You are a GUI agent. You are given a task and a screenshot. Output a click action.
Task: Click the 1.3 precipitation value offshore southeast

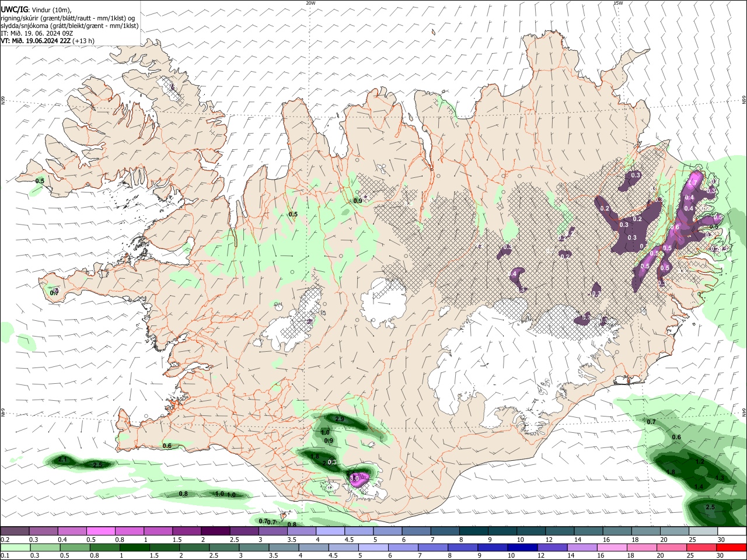pyautogui.click(x=719, y=478)
